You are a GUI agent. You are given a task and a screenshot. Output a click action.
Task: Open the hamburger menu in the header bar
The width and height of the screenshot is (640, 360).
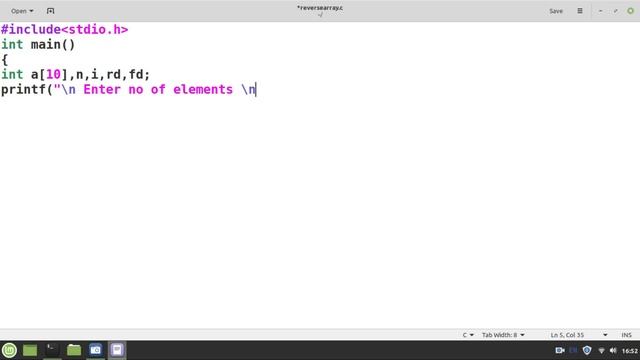(x=580, y=11)
